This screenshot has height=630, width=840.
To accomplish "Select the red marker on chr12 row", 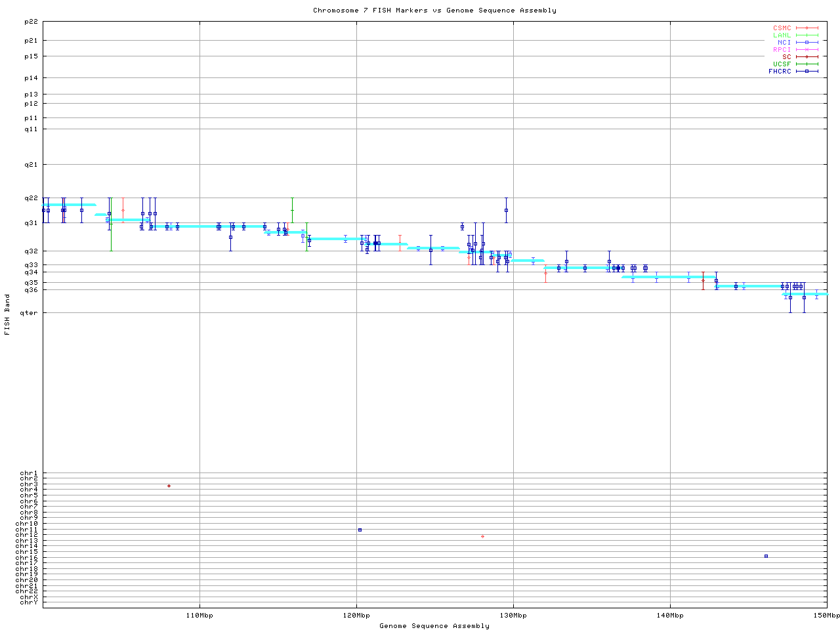I will 482,537.
